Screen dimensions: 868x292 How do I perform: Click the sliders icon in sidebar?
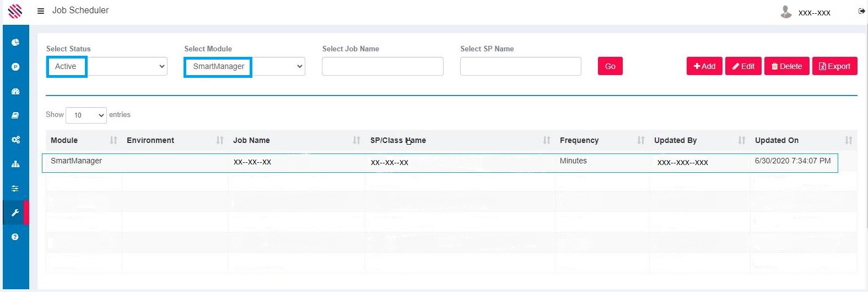click(15, 188)
